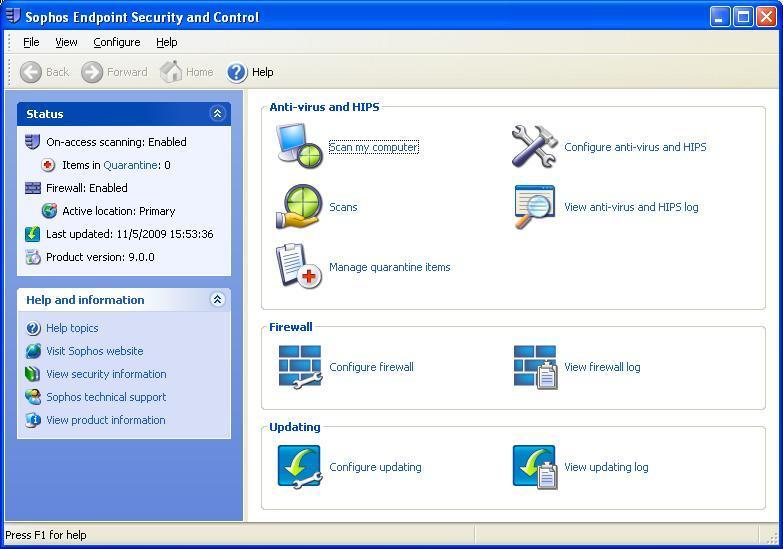Open the Configure updating link
Image resolution: width=783 pixels, height=549 pixels.
(376, 467)
